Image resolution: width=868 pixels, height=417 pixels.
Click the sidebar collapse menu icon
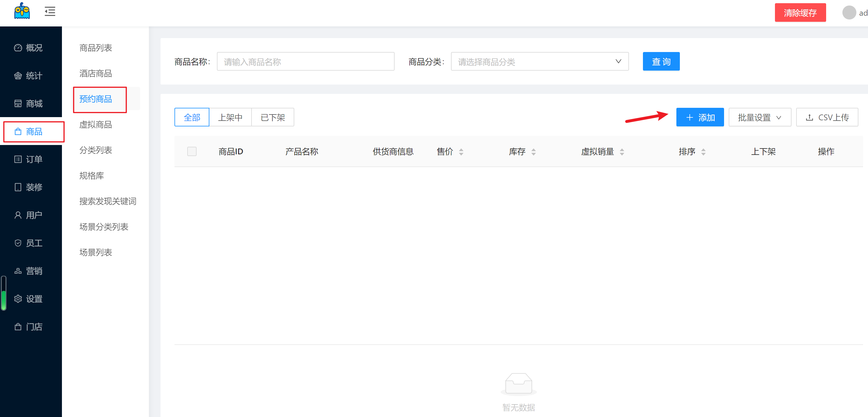pyautogui.click(x=50, y=12)
